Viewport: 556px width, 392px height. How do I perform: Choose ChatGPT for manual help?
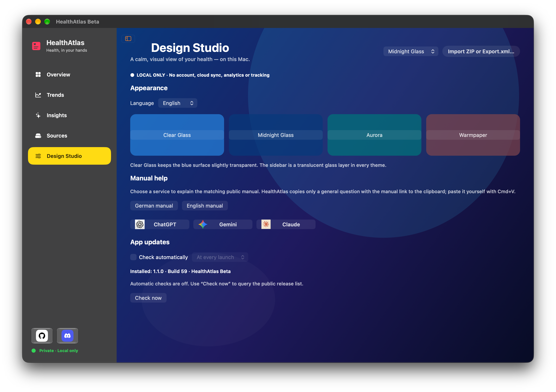pyautogui.click(x=160, y=224)
